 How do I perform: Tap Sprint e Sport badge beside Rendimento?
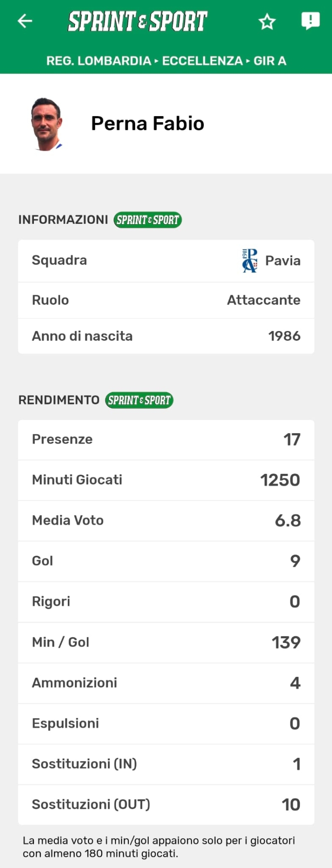coord(139,400)
